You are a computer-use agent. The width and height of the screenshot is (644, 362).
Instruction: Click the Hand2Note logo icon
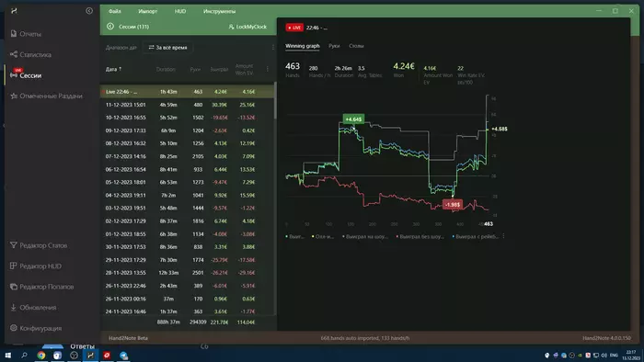tap(14, 11)
